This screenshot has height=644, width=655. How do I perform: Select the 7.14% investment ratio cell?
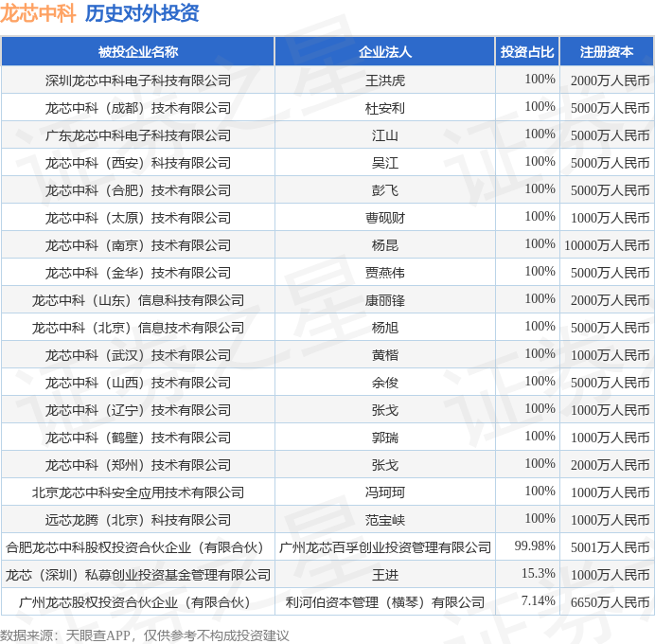coord(538,600)
